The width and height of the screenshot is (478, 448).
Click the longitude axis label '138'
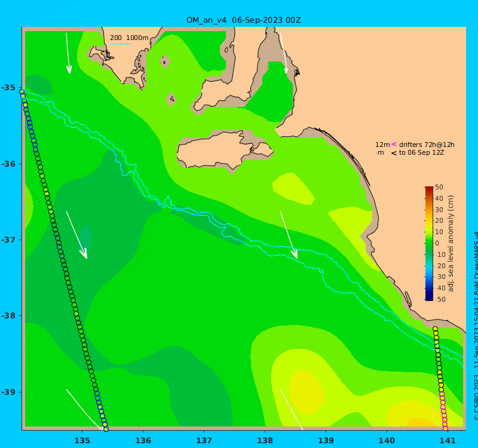pyautogui.click(x=265, y=440)
